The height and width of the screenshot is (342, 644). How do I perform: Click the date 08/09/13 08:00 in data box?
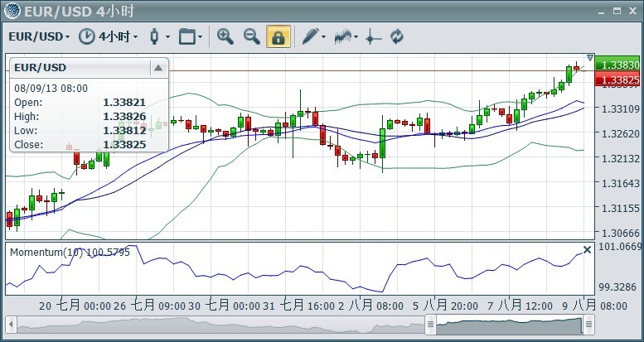tap(51, 89)
